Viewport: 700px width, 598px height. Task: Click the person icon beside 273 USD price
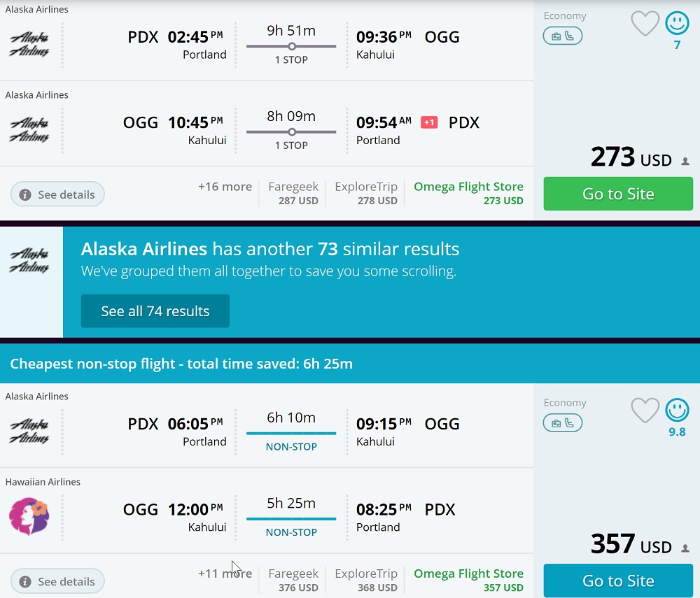click(x=685, y=162)
